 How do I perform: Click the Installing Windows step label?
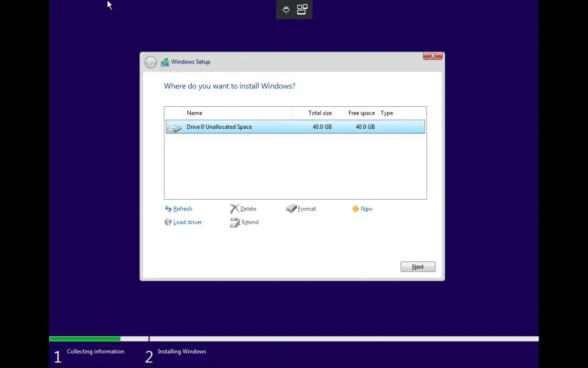pos(182,351)
